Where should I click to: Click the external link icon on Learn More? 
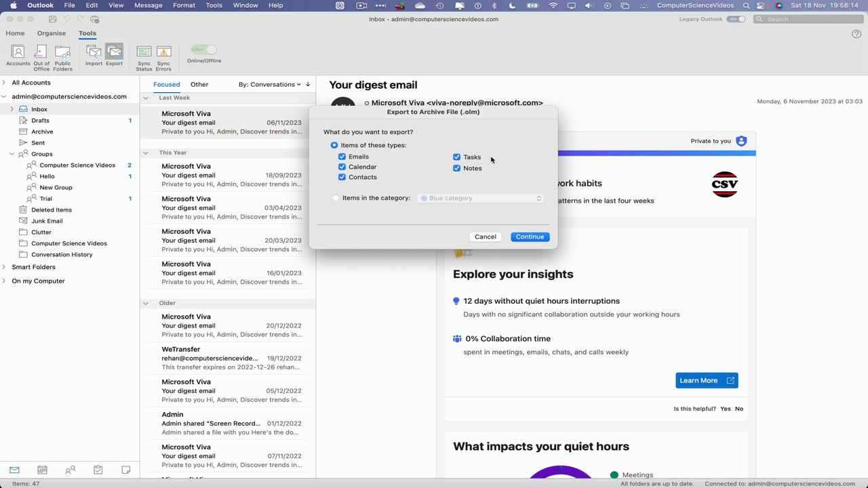730,380
